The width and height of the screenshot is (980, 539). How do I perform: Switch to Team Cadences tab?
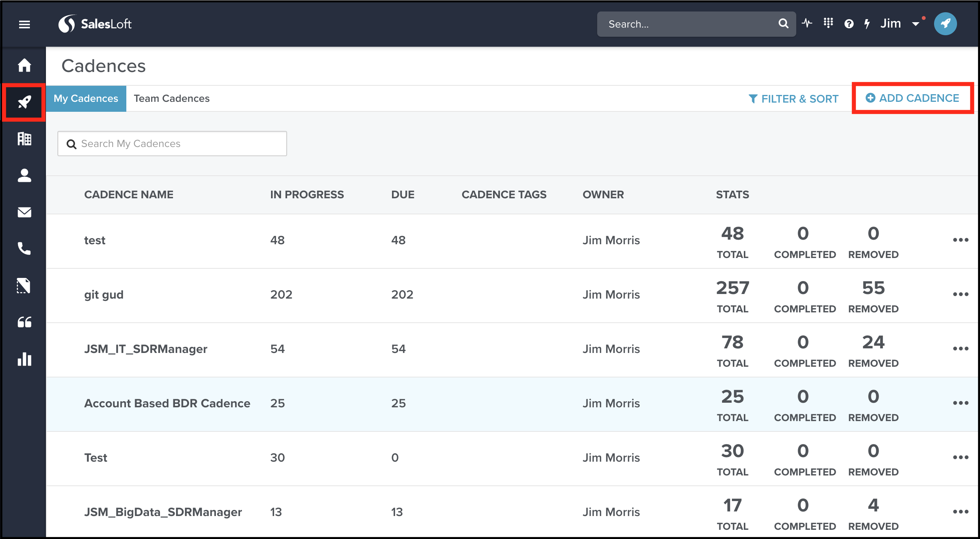(x=171, y=98)
